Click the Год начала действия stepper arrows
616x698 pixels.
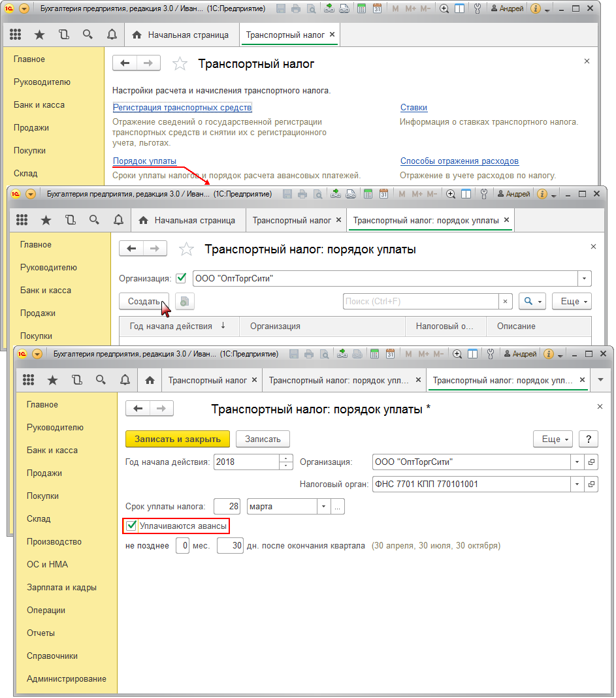click(x=286, y=462)
